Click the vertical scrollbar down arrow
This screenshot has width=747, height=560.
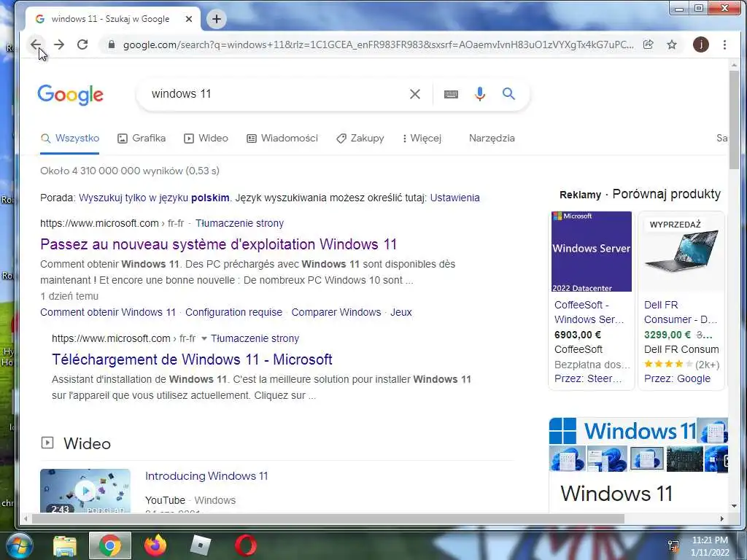tap(734, 506)
